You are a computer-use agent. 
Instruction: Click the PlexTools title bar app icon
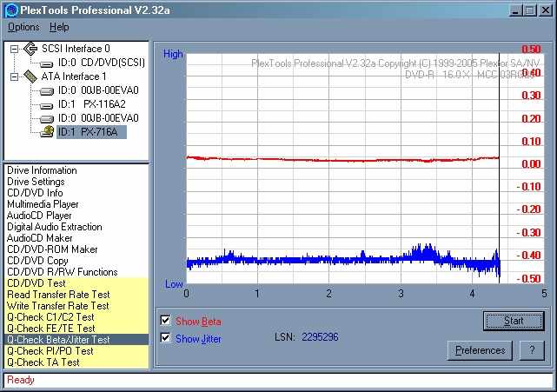point(11,10)
